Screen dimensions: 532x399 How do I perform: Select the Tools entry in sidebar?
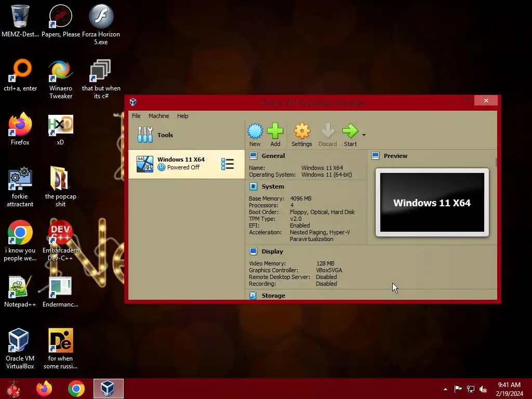(x=187, y=135)
